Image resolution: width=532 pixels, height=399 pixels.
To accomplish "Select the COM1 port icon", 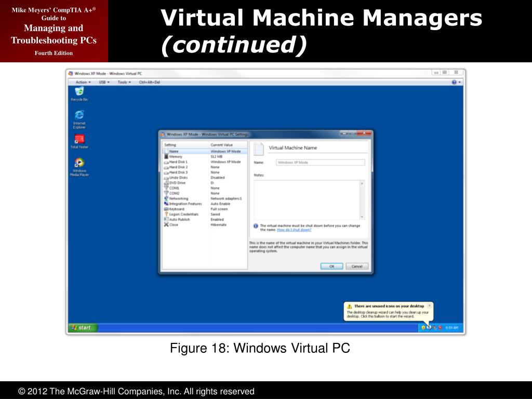I will 166,188.
